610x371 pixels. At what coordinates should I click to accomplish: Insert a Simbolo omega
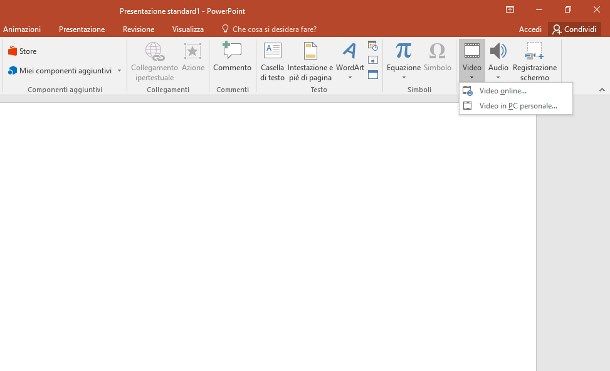tap(437, 57)
